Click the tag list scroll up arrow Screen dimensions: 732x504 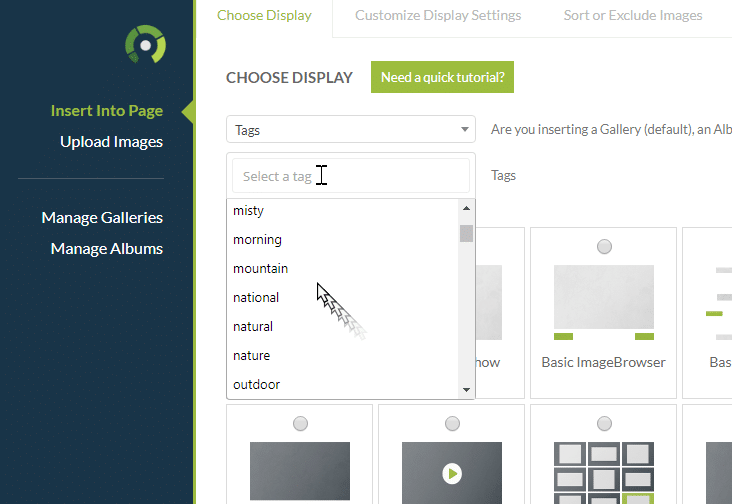tap(466, 208)
